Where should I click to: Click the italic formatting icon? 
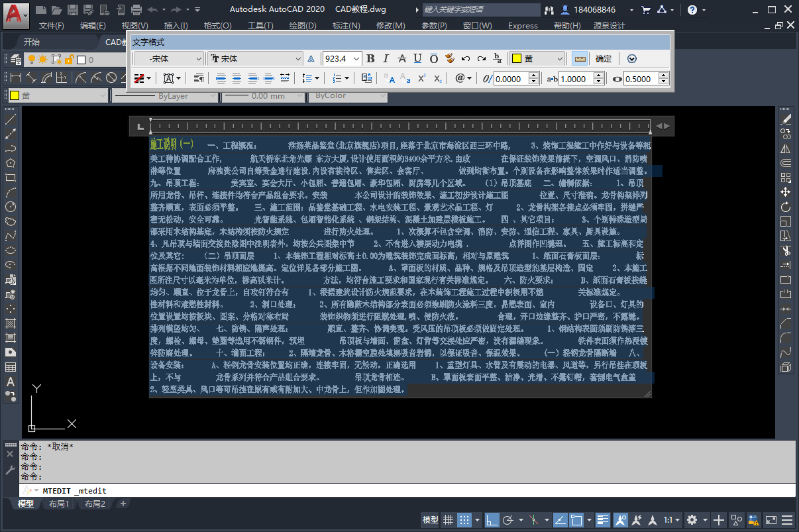click(x=385, y=58)
